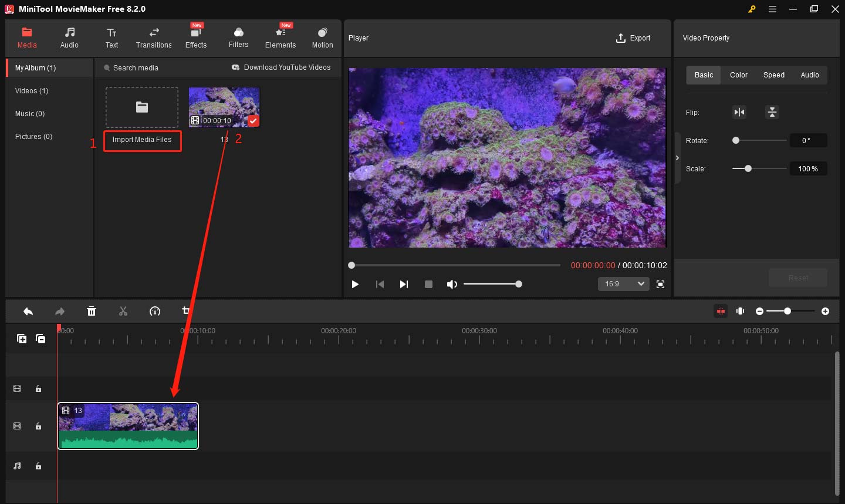This screenshot has width=845, height=504.
Task: Click the timeline playhead marker
Action: point(59,328)
